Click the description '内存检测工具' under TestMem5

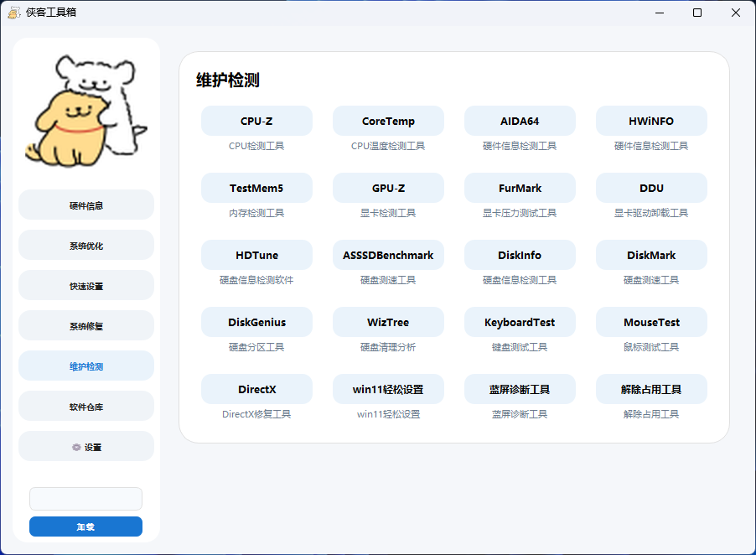click(256, 213)
